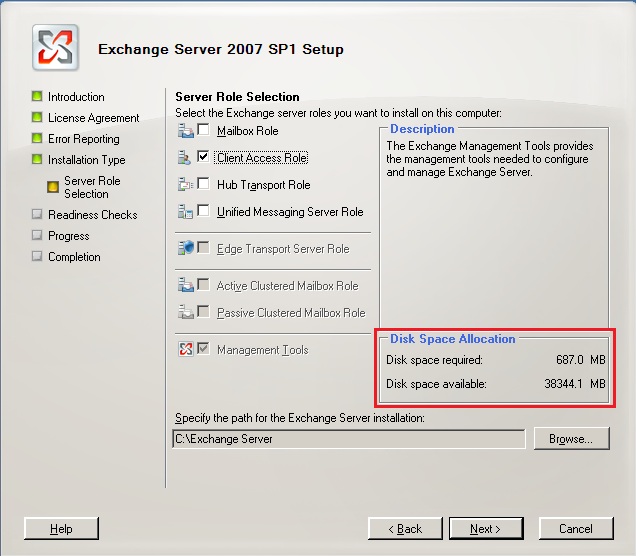Viewport: 636px width, 556px height.
Task: Click the Active Clustered Mailbox Role label
Action: [x=288, y=286]
